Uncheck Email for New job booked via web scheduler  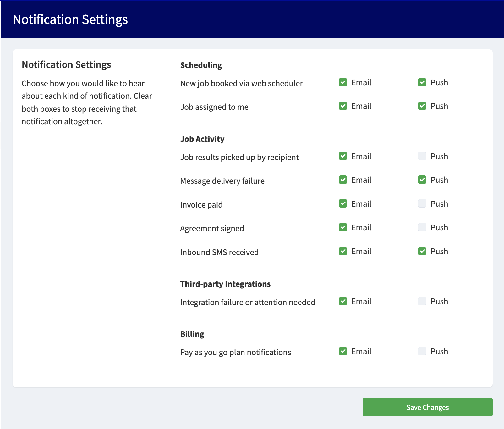click(343, 82)
